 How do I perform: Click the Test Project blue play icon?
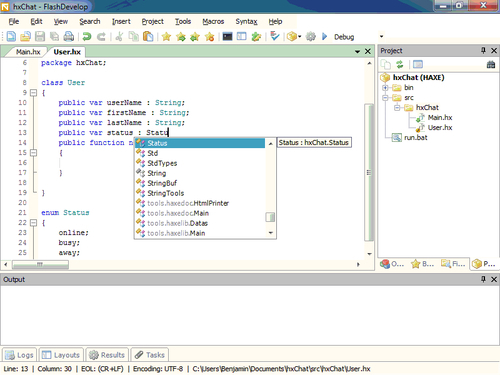point(325,36)
